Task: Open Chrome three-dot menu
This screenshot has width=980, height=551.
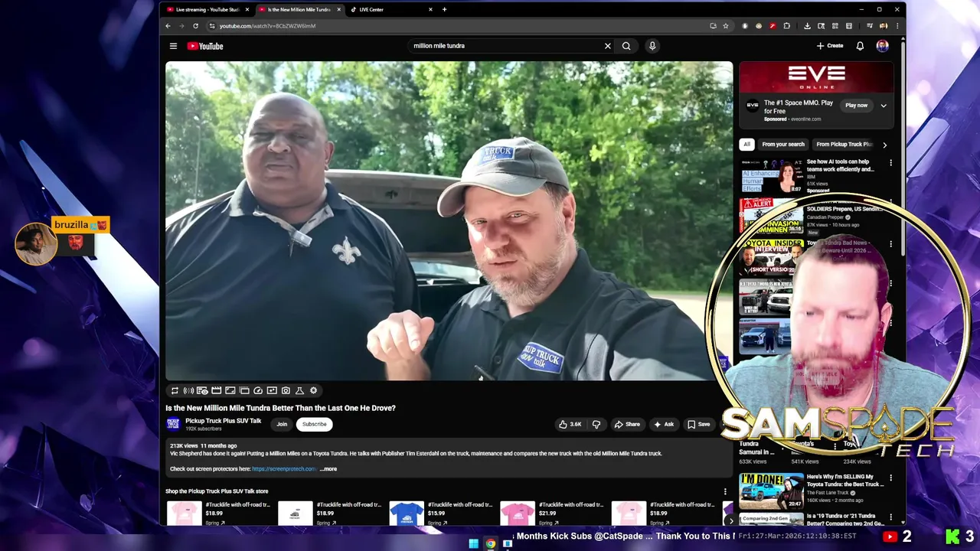Action: [897, 26]
